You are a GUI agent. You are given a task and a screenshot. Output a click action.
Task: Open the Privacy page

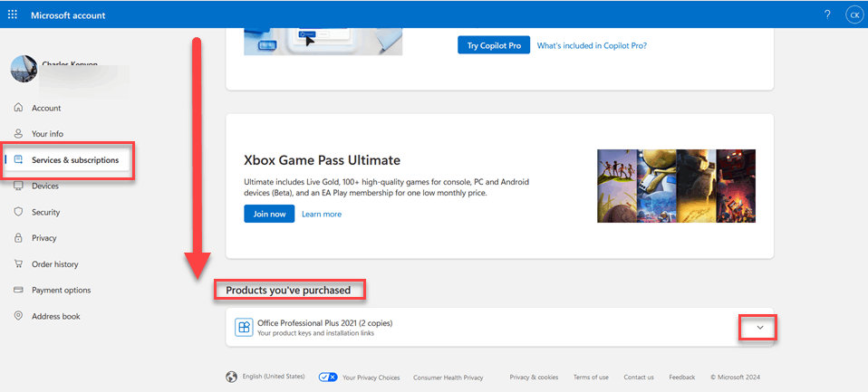(43, 238)
